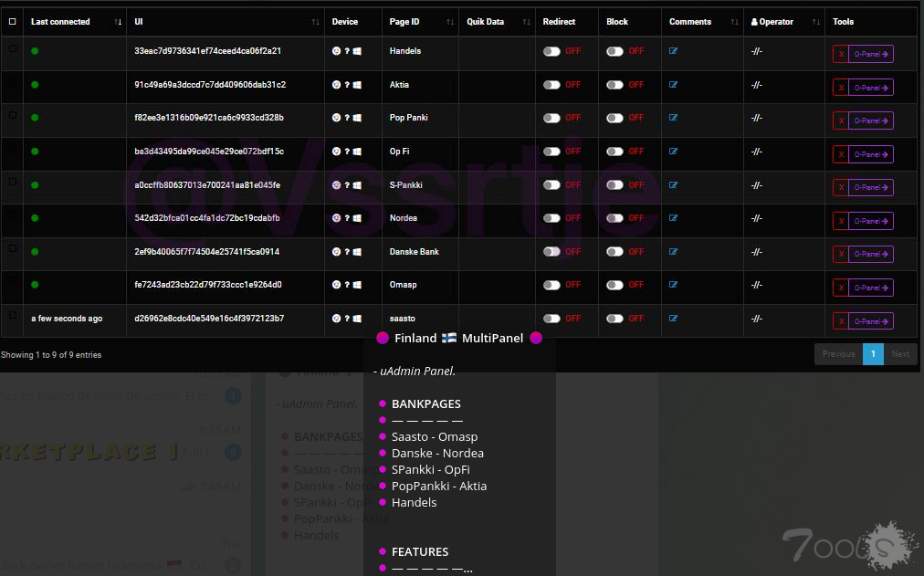Click red X button in Pop Panki row
This screenshot has width=924, height=576.
[841, 120]
